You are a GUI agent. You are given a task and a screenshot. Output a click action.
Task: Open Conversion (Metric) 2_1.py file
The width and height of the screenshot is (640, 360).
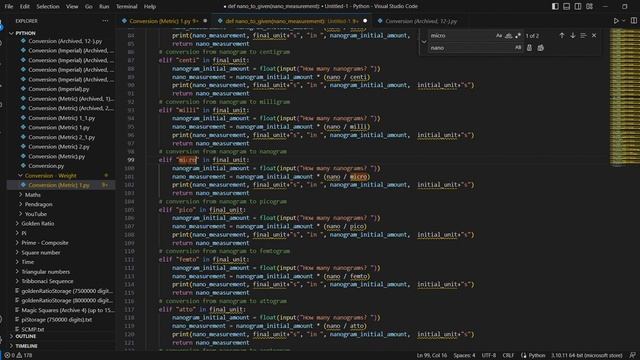61,137
